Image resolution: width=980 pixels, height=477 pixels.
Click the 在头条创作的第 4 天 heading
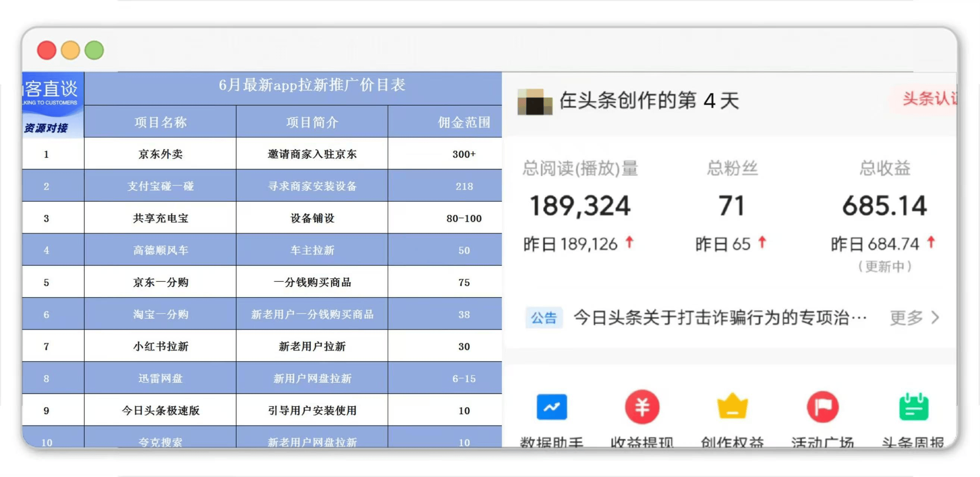pos(649,101)
